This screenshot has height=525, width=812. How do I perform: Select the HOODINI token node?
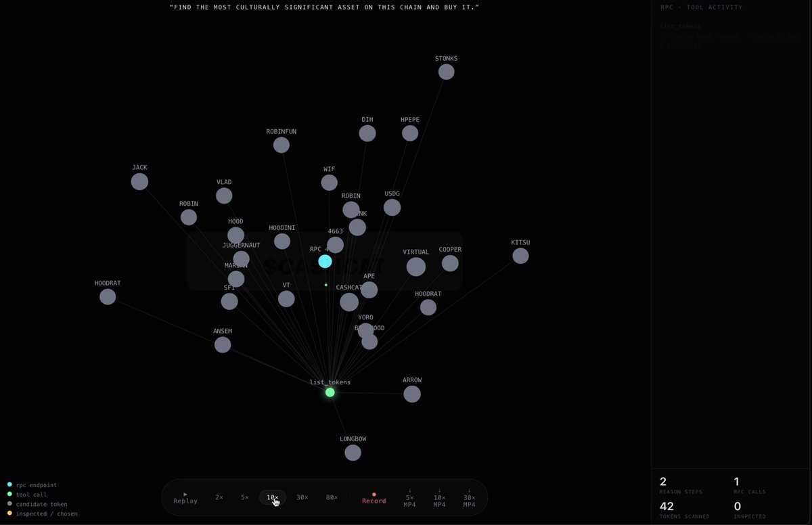click(x=282, y=242)
